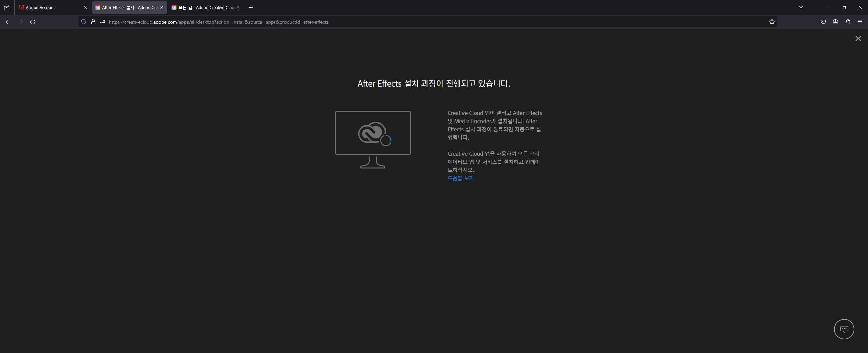Open the Firefox application menu
Viewport: 868px width, 353px height.
tap(860, 22)
